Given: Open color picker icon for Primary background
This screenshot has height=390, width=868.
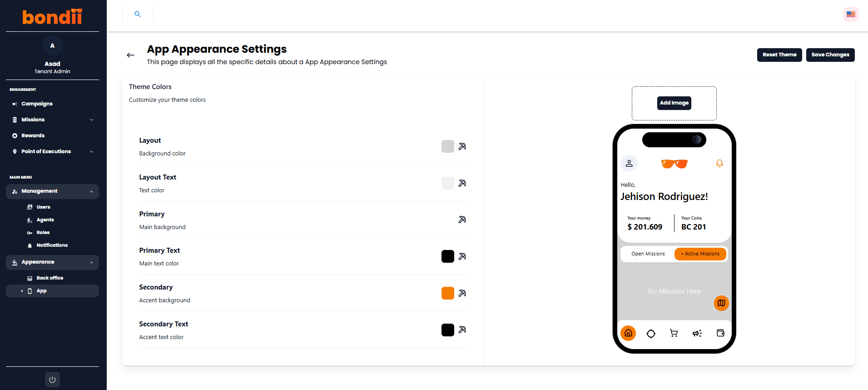Looking at the screenshot, I should click(x=462, y=220).
